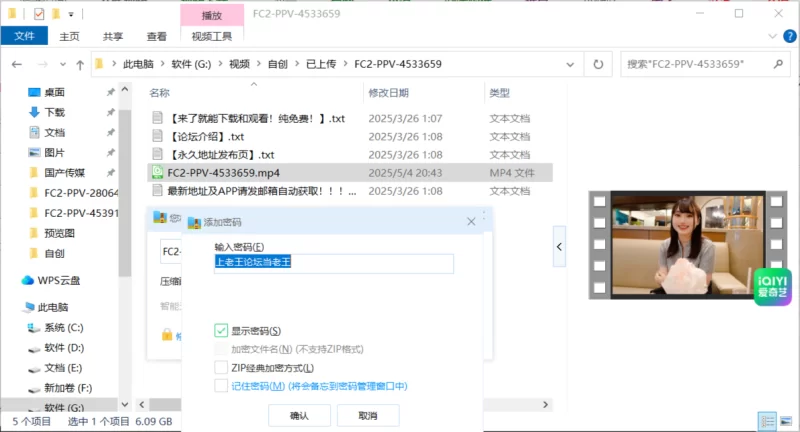Click the search magnifier icon
The height and width of the screenshot is (432, 800).
point(778,64)
